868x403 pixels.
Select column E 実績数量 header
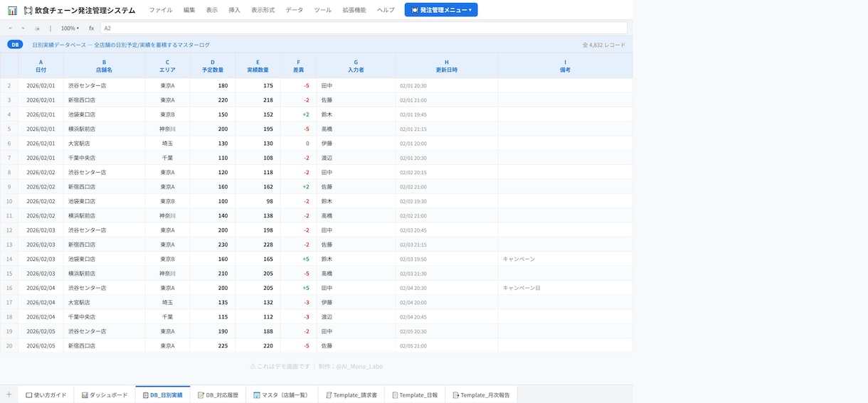click(x=258, y=65)
